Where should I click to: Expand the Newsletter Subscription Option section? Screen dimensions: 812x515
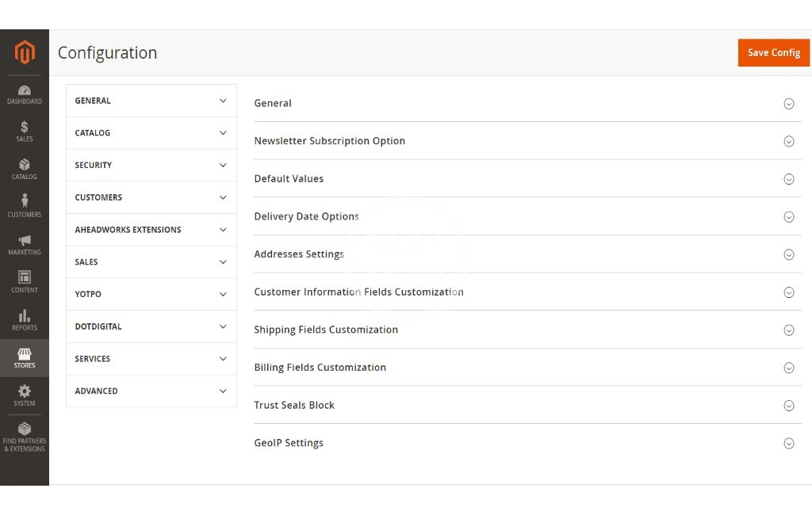tap(788, 141)
